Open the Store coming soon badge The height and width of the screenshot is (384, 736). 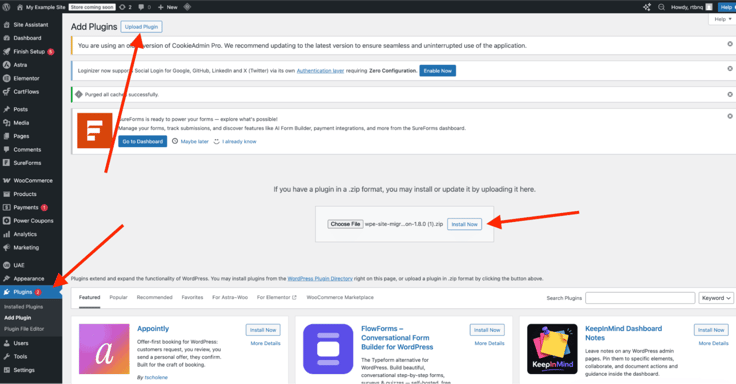92,7
